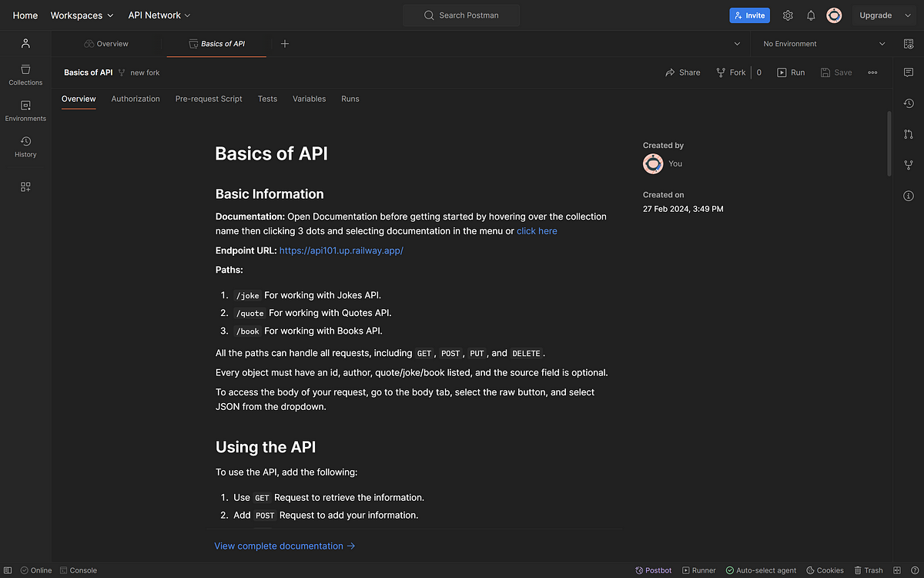Screen dimensions: 924x578
Task: Select the collection Overview sub-tab
Action: (x=79, y=99)
